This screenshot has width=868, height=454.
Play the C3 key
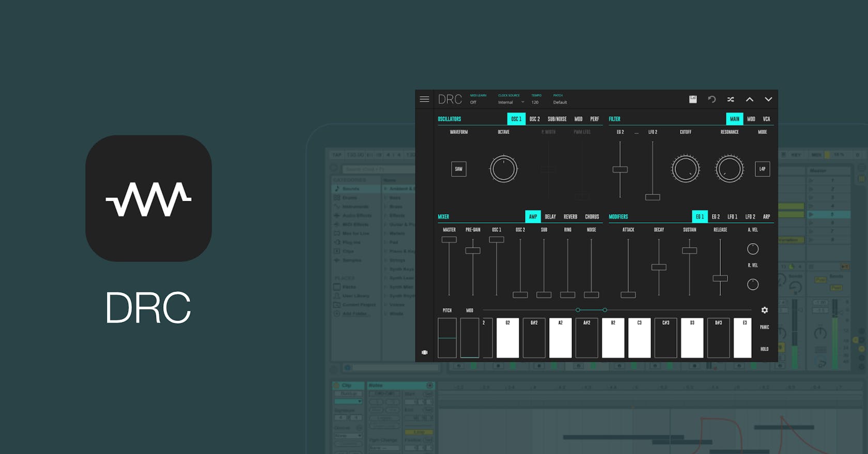(x=640, y=338)
